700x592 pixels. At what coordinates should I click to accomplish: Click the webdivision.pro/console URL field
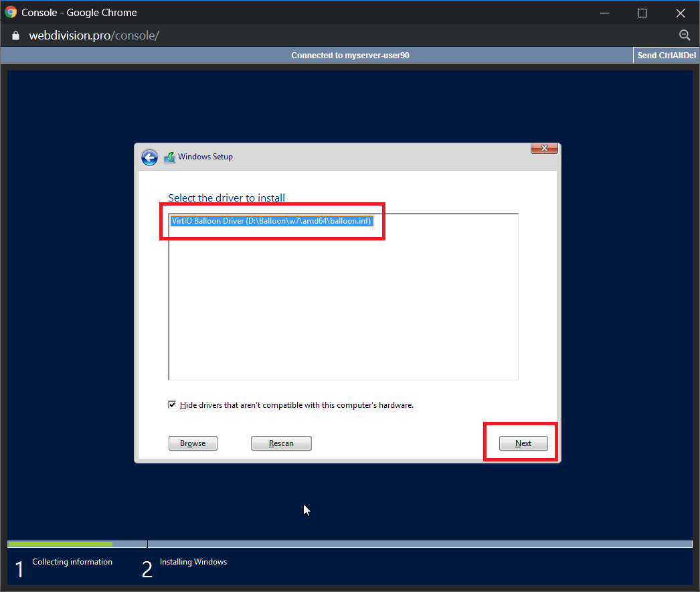(x=94, y=35)
